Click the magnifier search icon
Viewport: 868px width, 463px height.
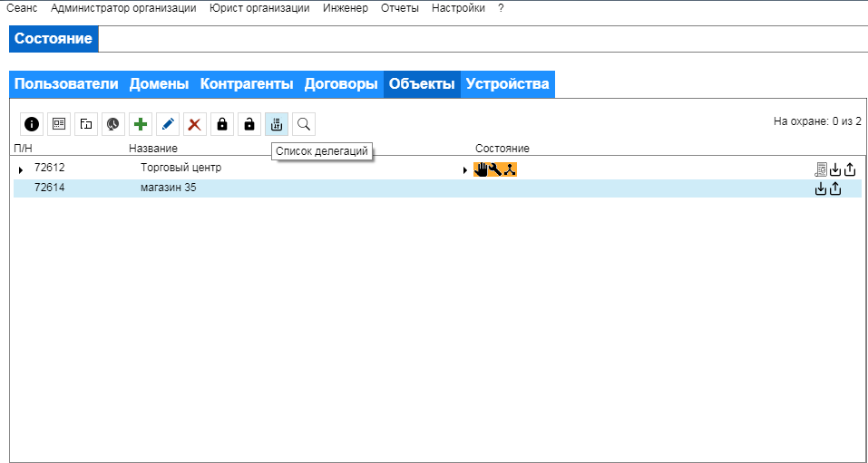[x=303, y=124]
